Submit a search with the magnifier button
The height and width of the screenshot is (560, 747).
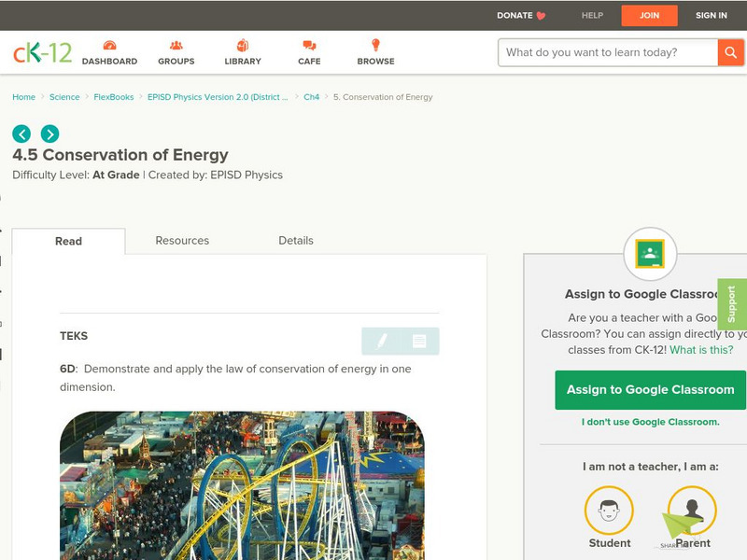730,52
